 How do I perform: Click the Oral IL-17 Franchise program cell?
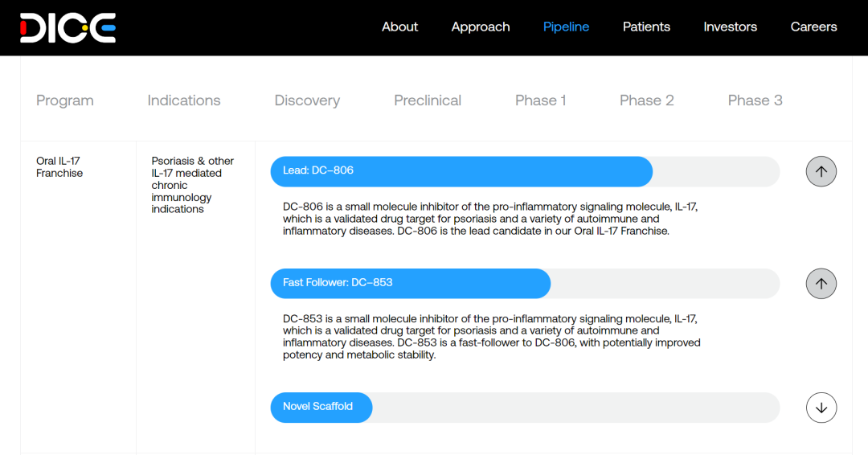tap(59, 167)
